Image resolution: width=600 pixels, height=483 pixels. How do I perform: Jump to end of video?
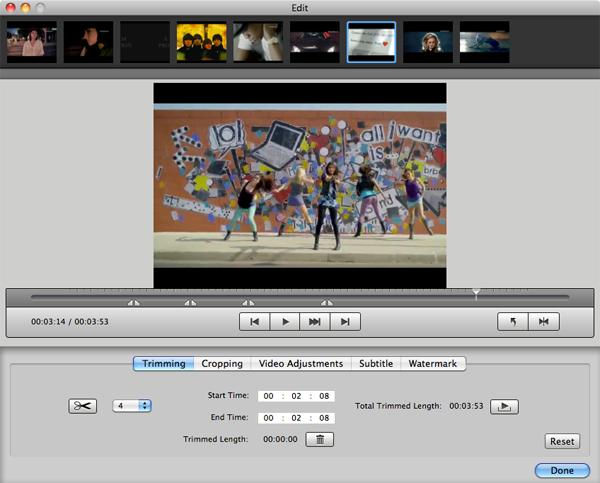[345, 321]
